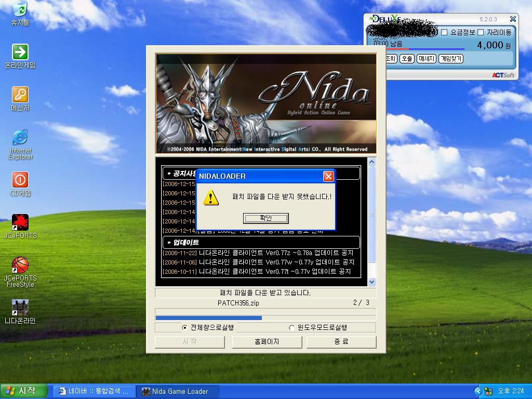
Task: Launch the 메신저 key icon
Action: pos(20,95)
